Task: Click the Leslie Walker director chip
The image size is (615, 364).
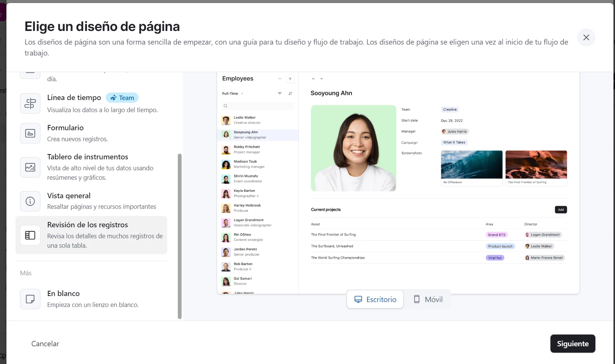Action: click(539, 246)
